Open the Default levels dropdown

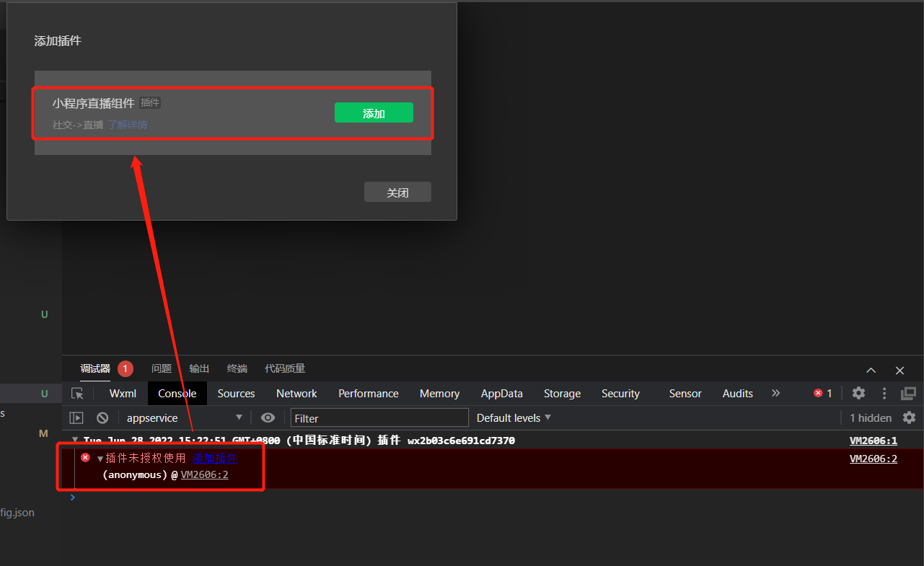point(514,418)
